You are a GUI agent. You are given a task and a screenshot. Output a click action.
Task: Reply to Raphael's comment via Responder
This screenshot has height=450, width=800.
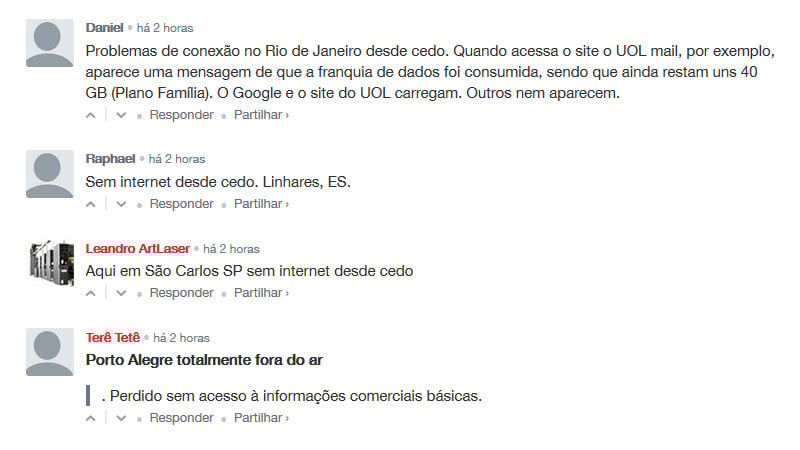pos(181,204)
